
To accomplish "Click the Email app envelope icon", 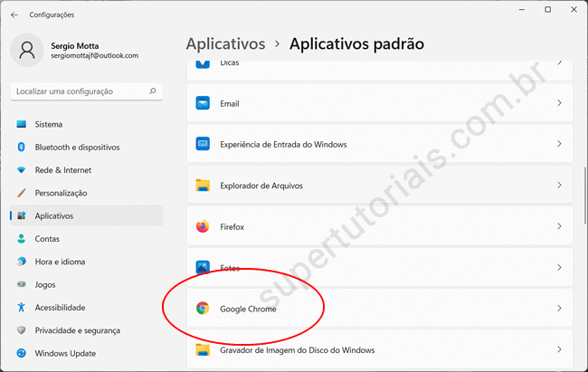I will pos(203,103).
